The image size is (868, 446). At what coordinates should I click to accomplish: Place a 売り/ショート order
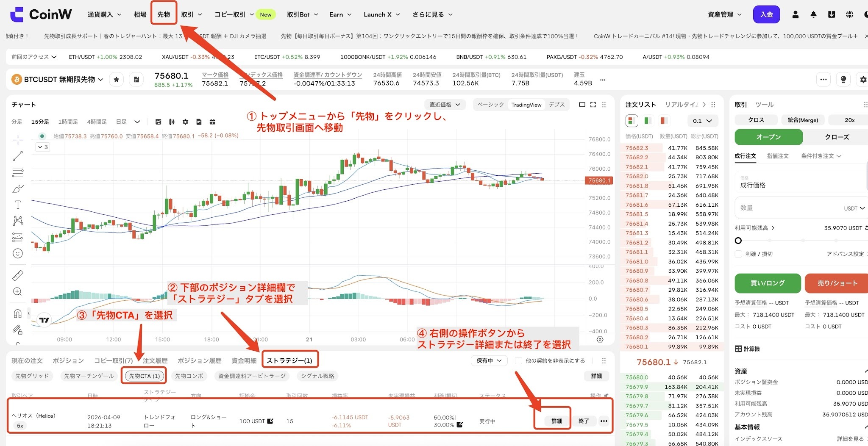837,283
